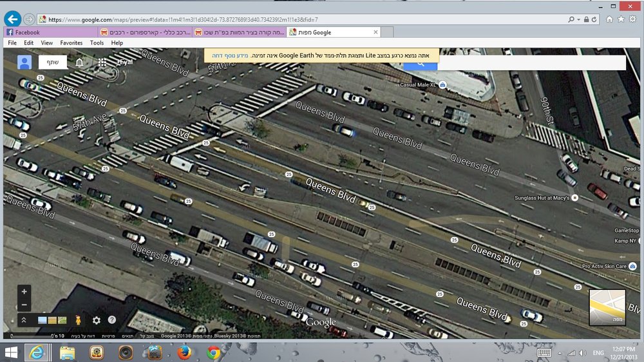644x362 pixels.
Task: Click the מידע נוסף link in the yellow banner
Action: point(237,55)
